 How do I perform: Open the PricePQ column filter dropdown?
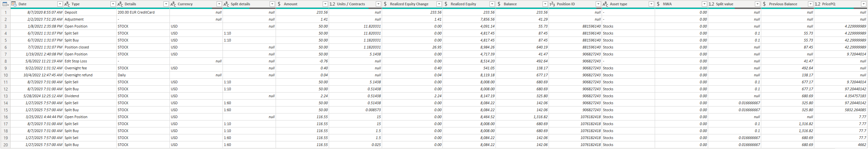point(863,4)
